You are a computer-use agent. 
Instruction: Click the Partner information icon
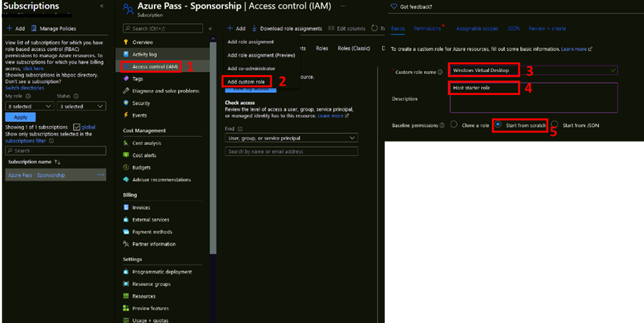tap(126, 243)
